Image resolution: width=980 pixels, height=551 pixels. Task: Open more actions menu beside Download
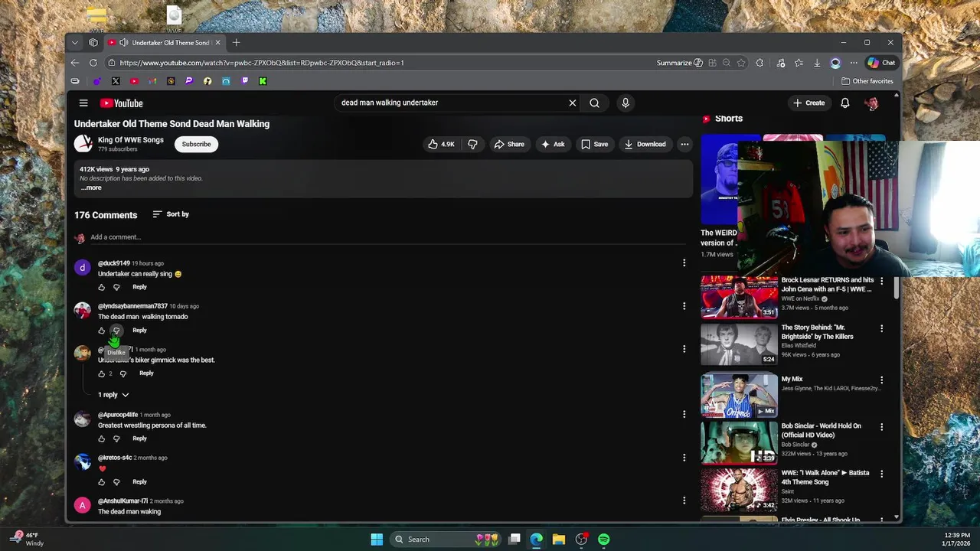[684, 144]
